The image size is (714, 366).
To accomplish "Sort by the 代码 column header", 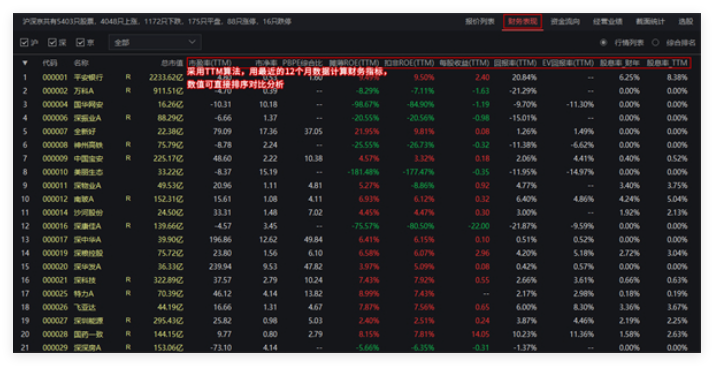I will [x=50, y=63].
